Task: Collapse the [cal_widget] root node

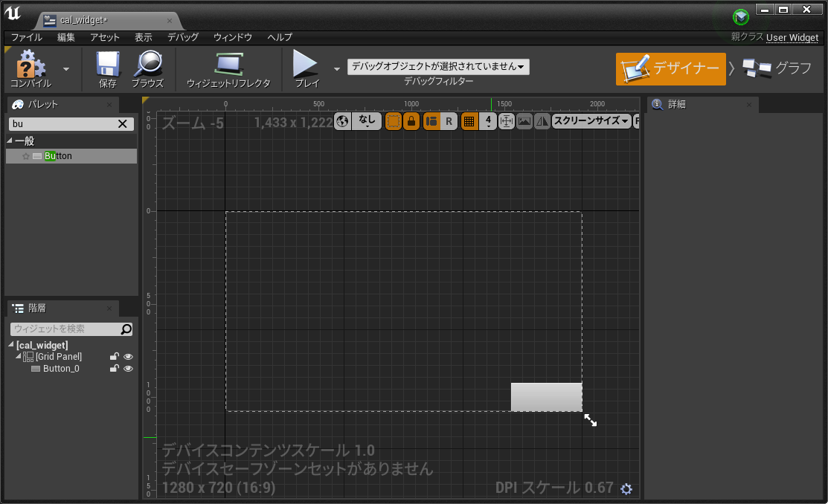Action: 11,344
